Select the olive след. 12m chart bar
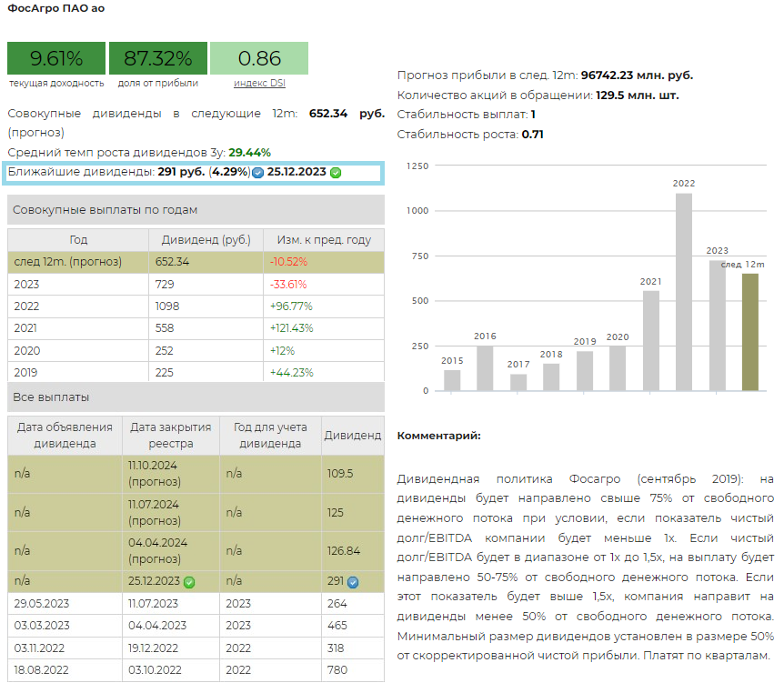The image size is (784, 683). tap(749, 332)
